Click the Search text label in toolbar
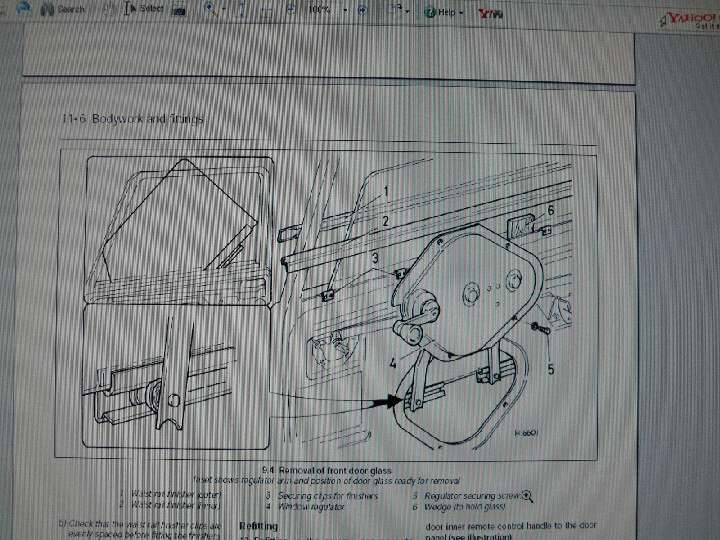Viewport: 720px width, 540px height. pyautogui.click(x=71, y=9)
